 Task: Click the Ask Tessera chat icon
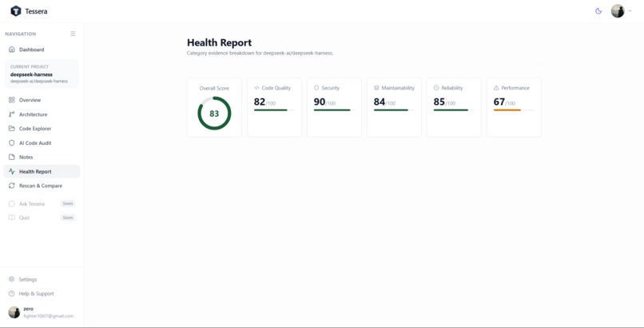coord(11,203)
